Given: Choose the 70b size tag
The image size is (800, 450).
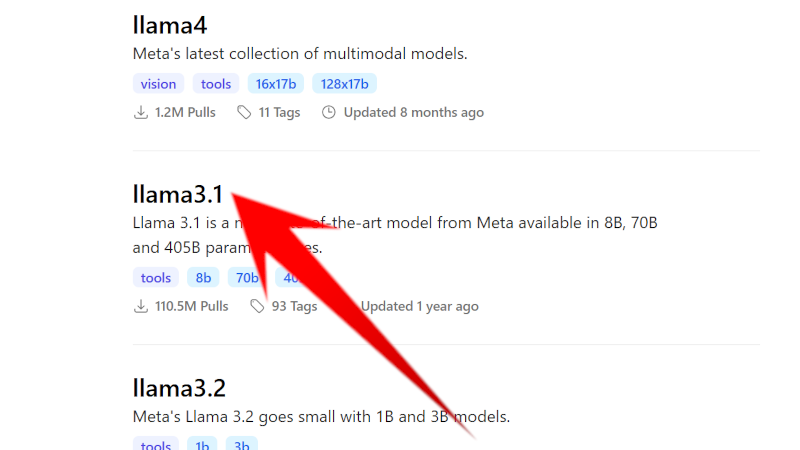Looking at the screenshot, I should coord(245,278).
